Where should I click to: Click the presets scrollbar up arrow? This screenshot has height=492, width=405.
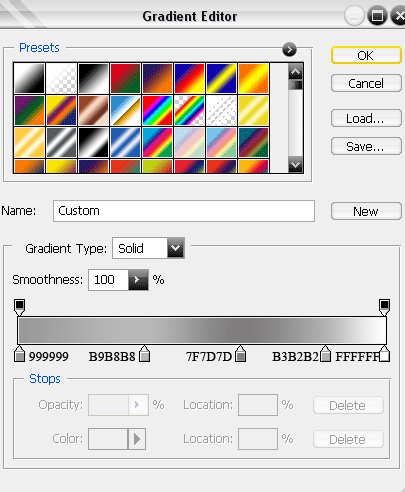(295, 72)
